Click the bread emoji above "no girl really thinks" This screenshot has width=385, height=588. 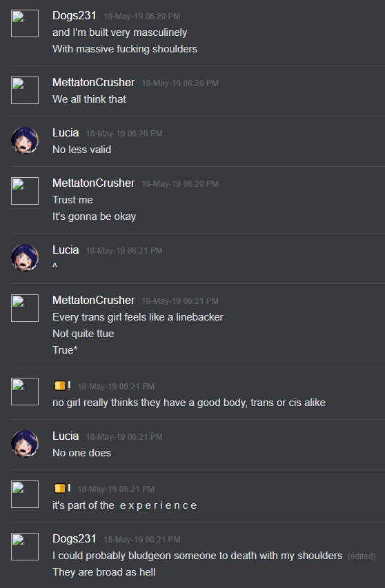pos(60,385)
